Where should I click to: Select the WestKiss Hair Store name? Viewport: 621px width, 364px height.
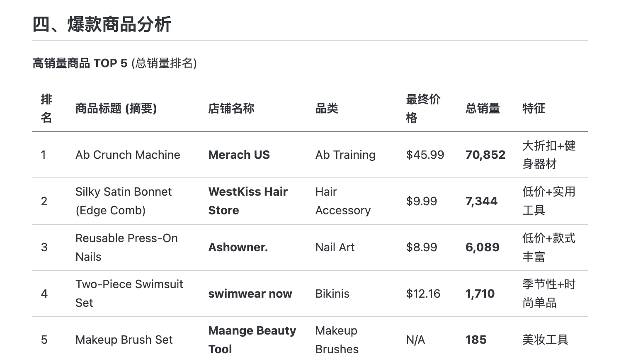[x=248, y=201]
